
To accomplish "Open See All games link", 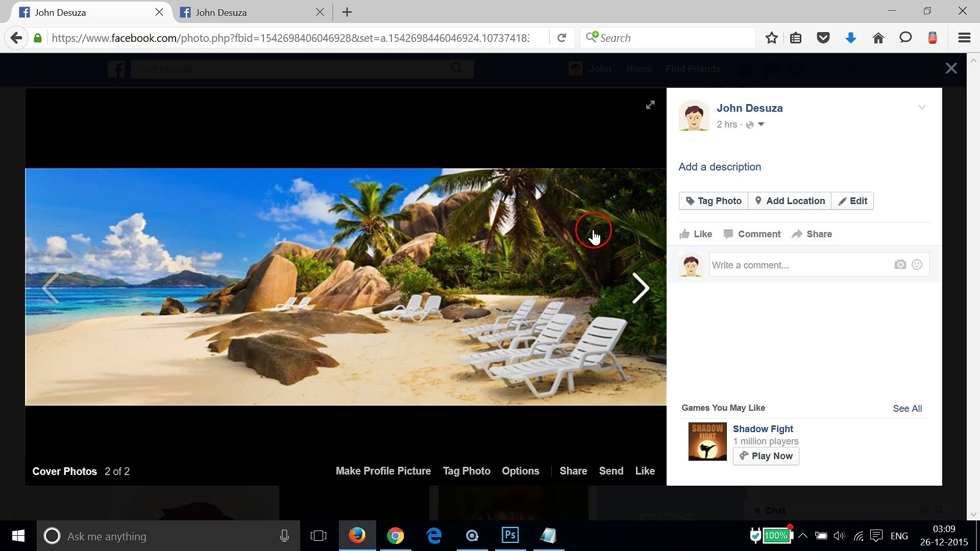I will (x=907, y=408).
